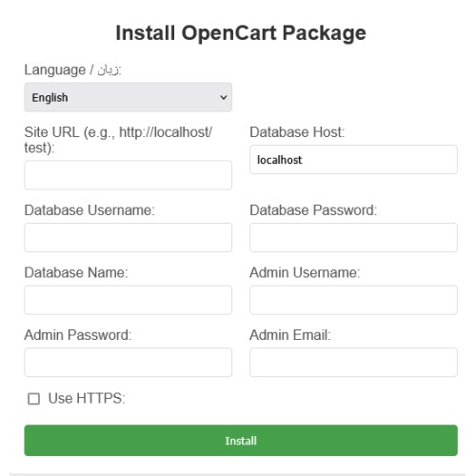Click the Language label above the dropdown
The height and width of the screenshot is (476, 476).
click(x=72, y=69)
